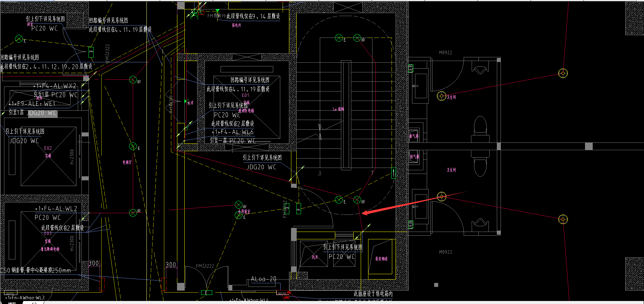The height and width of the screenshot is (304, 644).
Task: Click the +1+F9-ALE:WE1 circuit label
Action: pos(32,104)
